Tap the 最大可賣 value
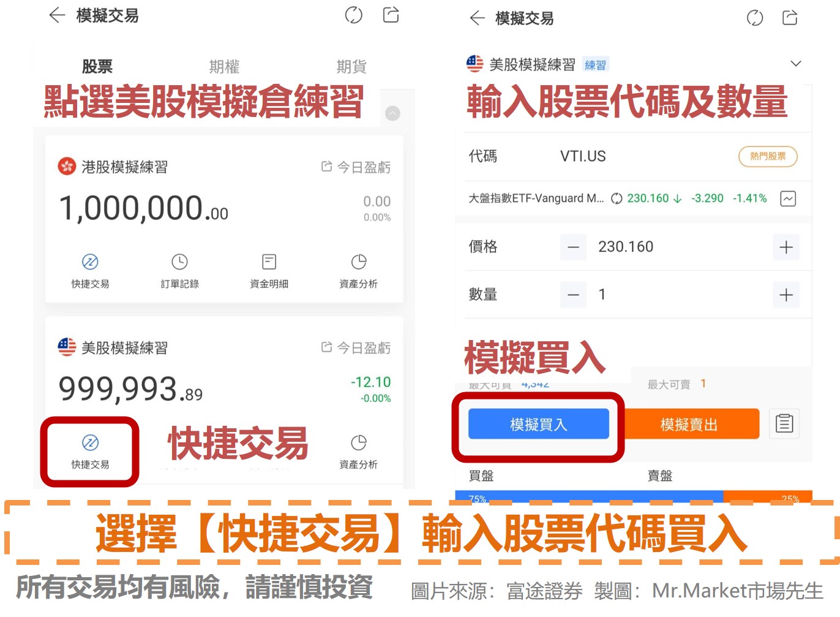Viewport: 840px width, 617px height. (x=703, y=384)
